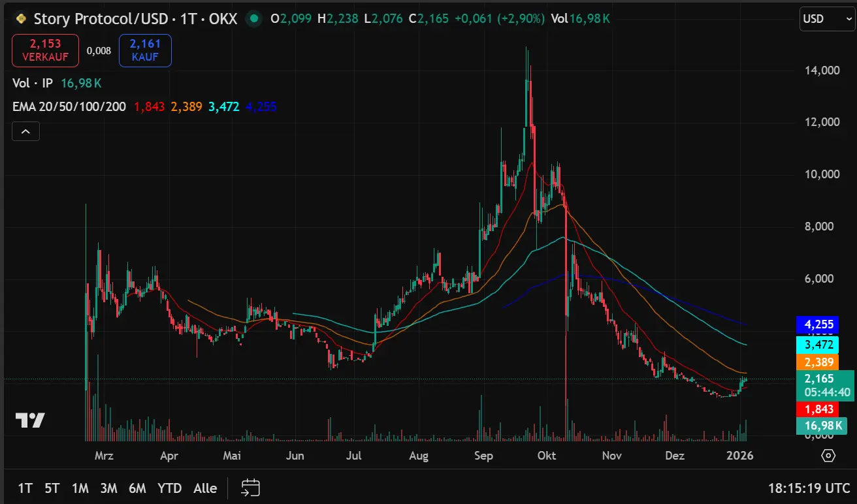Select the 3M timeframe
The height and width of the screenshot is (504, 857).
click(109, 488)
